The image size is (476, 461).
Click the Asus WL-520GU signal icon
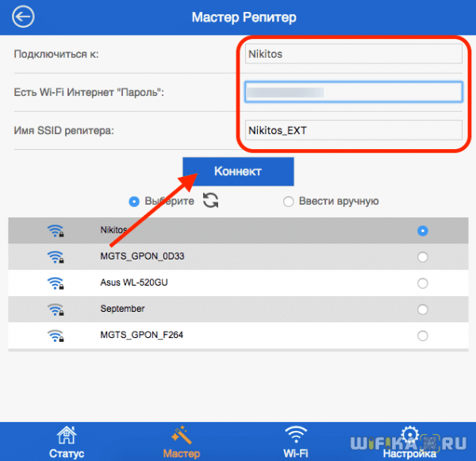(56, 283)
